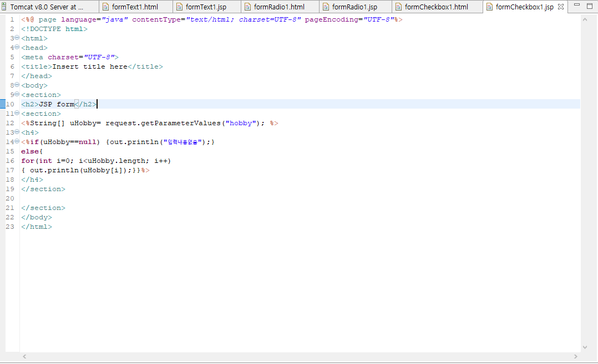Collapse the head tag fold on line 4
This screenshot has width=598, height=364.
point(17,47)
